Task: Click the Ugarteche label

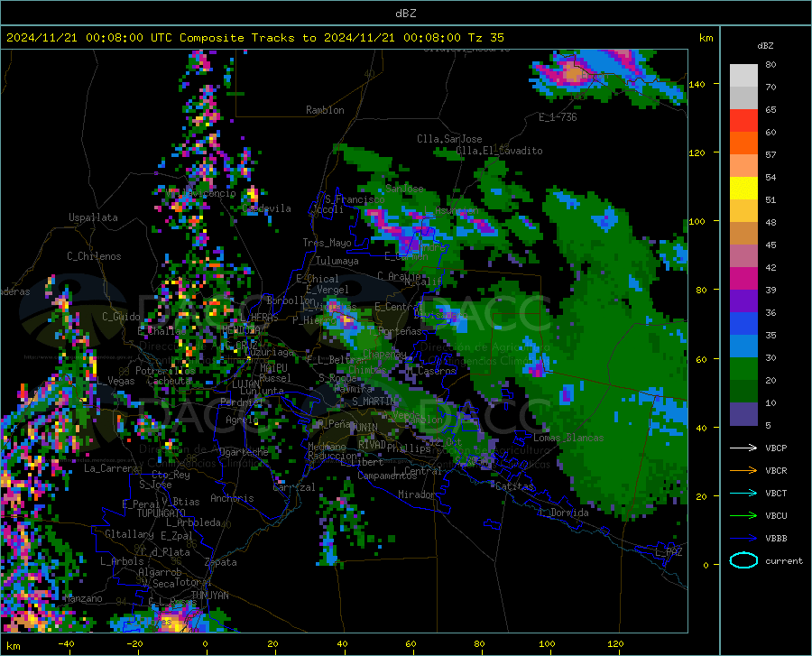Action: point(244,452)
